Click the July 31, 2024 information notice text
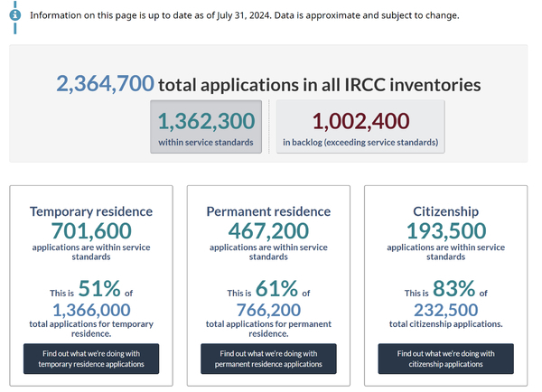The height and width of the screenshot is (392, 542). point(245,15)
